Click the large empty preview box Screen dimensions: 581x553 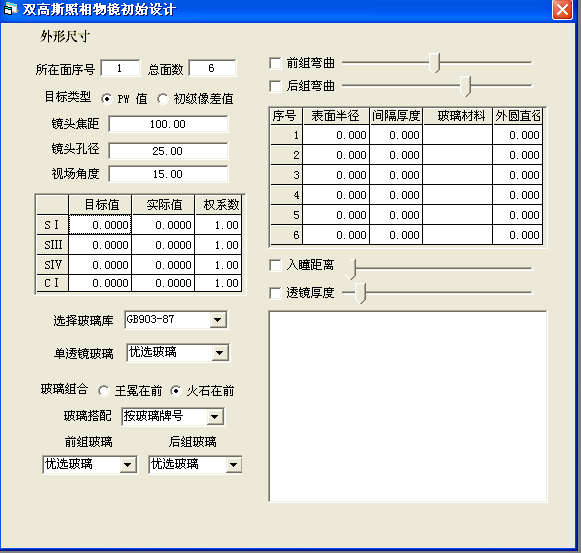tap(408, 407)
